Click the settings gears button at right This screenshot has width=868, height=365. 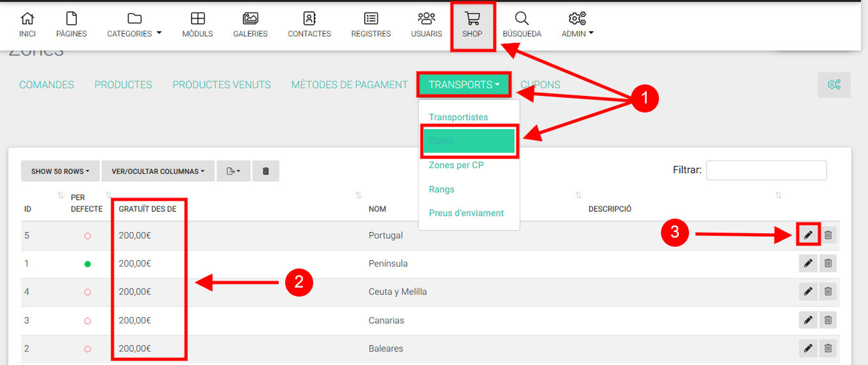coord(833,85)
